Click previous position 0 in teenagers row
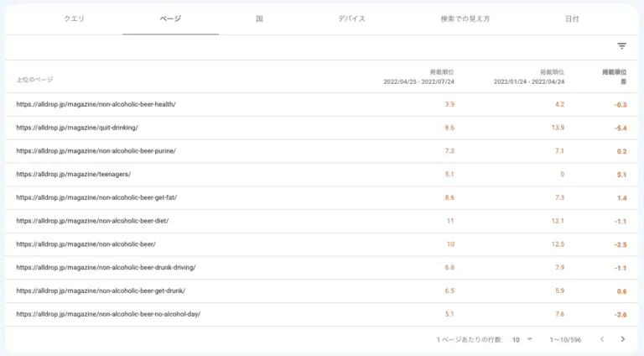 point(563,175)
